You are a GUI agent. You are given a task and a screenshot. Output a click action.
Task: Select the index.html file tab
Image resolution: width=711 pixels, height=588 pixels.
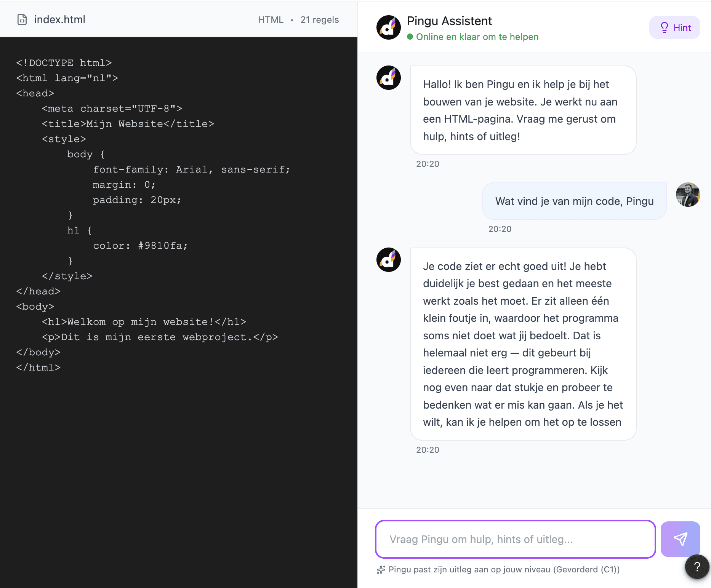(60, 19)
